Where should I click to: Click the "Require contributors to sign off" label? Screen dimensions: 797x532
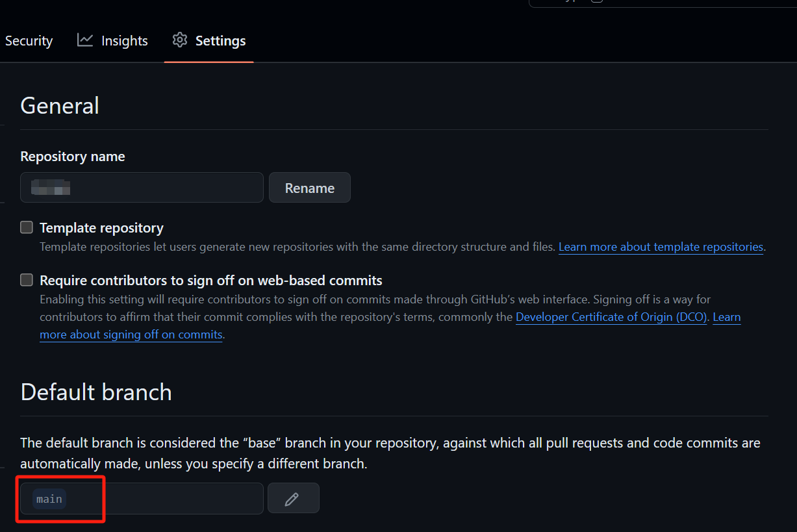[211, 281]
